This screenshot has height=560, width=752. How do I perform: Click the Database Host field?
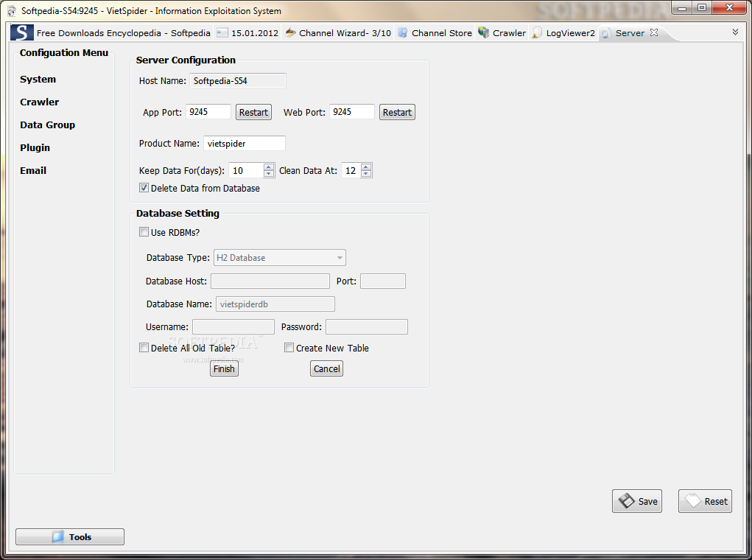click(x=270, y=281)
